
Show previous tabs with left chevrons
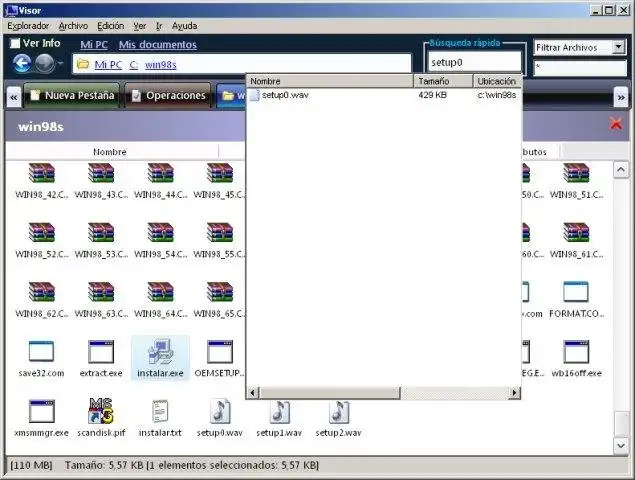point(14,97)
